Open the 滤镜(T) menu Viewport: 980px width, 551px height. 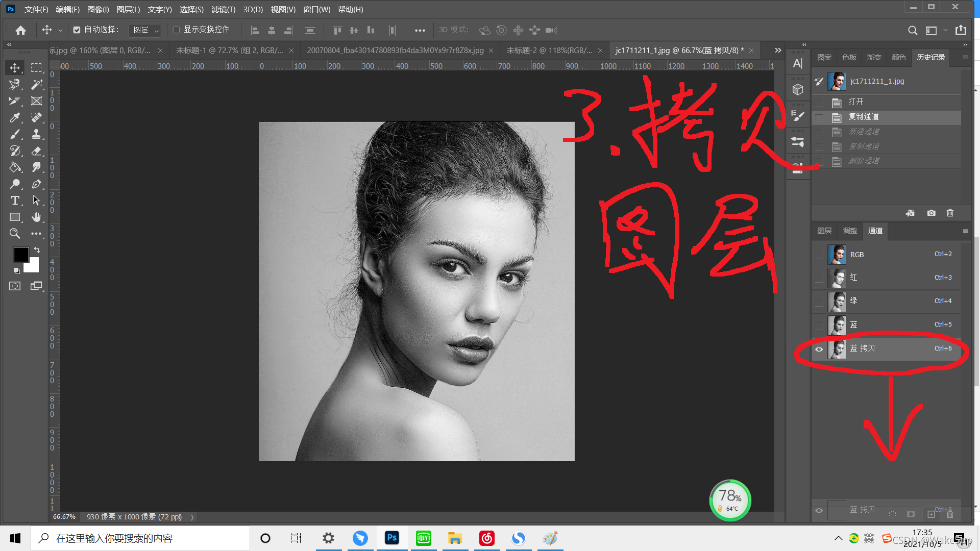tap(223, 9)
